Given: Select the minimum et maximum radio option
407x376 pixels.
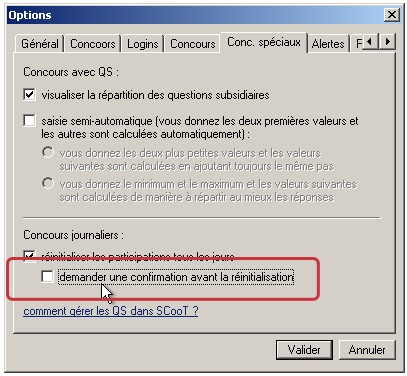Looking at the screenshot, I should point(48,183).
